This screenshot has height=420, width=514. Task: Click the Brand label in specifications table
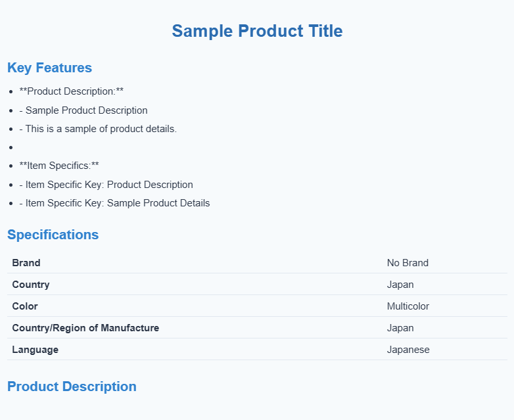26,263
